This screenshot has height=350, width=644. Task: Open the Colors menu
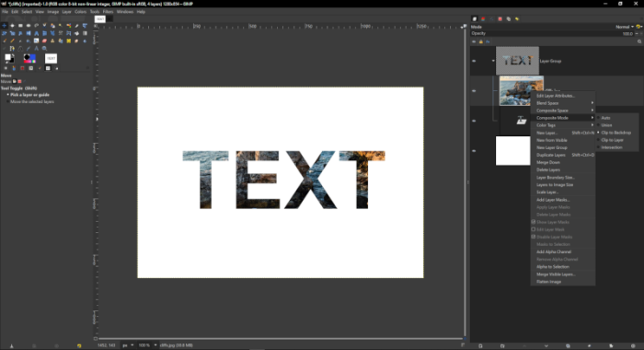81,12
